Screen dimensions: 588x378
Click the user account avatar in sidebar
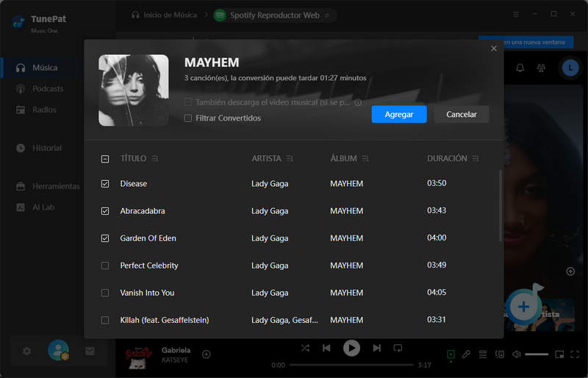pyautogui.click(x=58, y=350)
